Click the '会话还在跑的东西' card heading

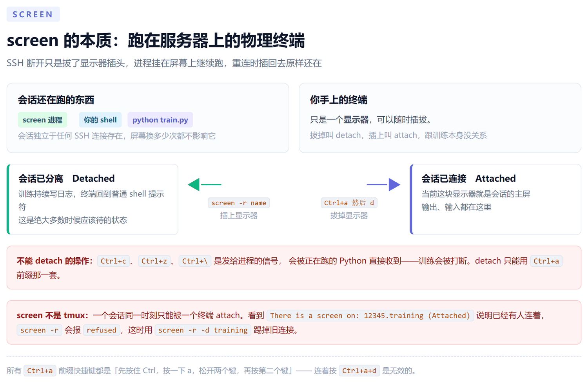coord(56,100)
